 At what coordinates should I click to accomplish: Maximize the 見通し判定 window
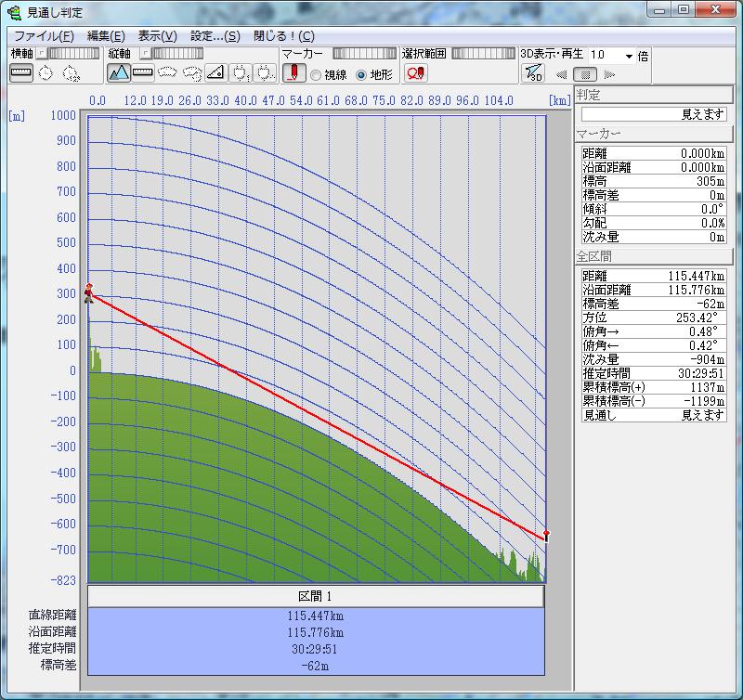click(x=684, y=9)
